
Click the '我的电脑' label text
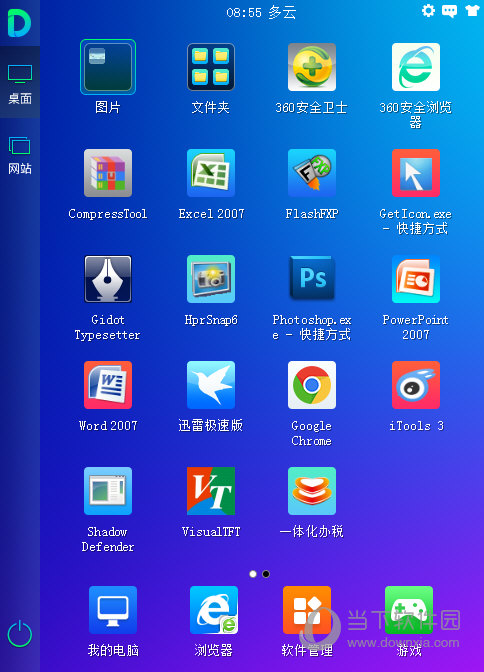coord(113,650)
